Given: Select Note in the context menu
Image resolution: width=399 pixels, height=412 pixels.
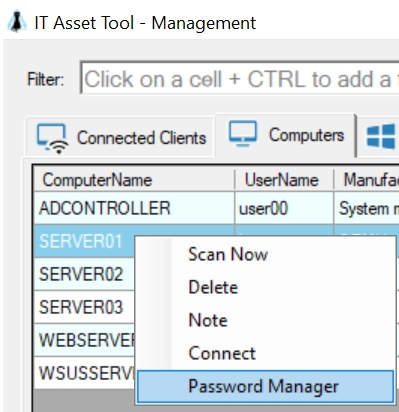Looking at the screenshot, I should pos(266,320).
